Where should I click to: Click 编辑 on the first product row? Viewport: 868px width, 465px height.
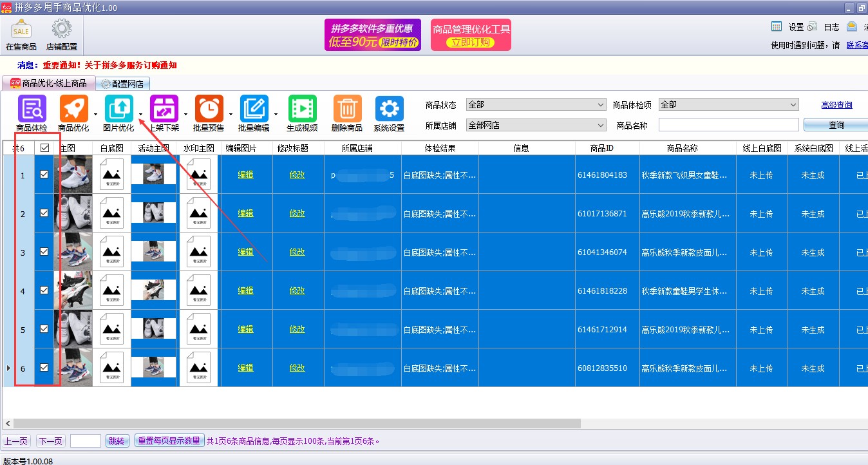pyautogui.click(x=245, y=174)
